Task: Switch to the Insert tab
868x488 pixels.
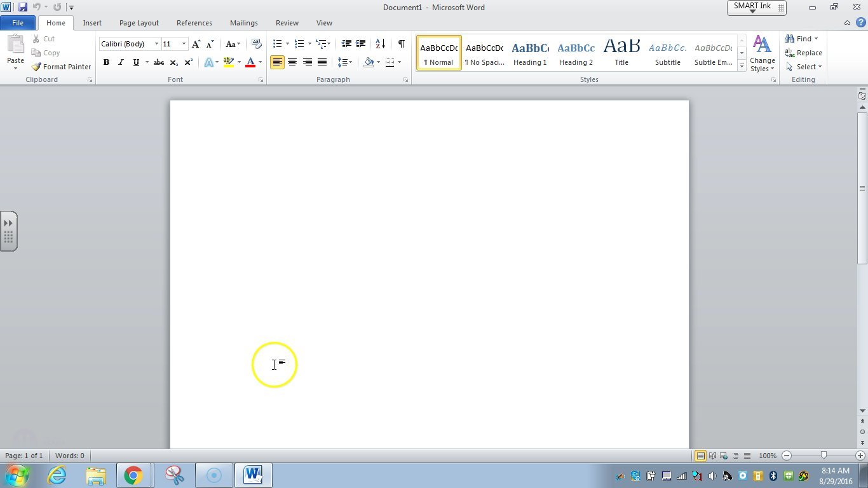Action: coord(92,23)
